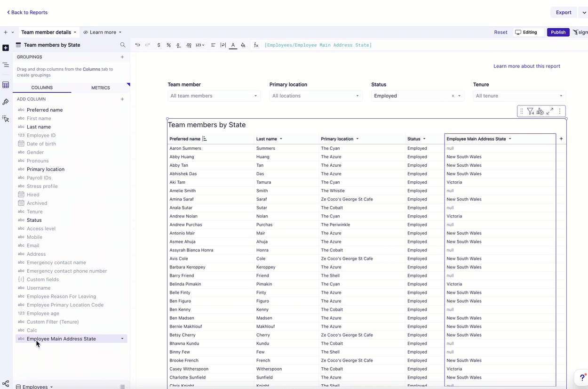Open Last name column header menu
The width and height of the screenshot is (588, 389).
point(281,139)
